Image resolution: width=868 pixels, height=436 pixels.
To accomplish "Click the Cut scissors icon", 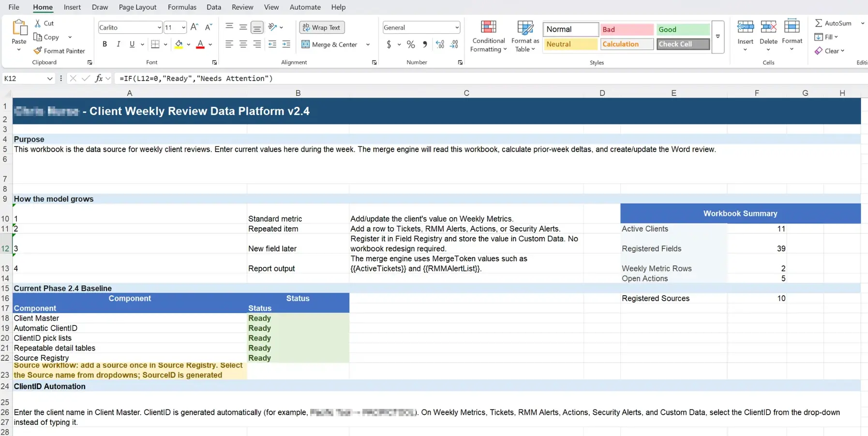I will pyautogui.click(x=38, y=23).
